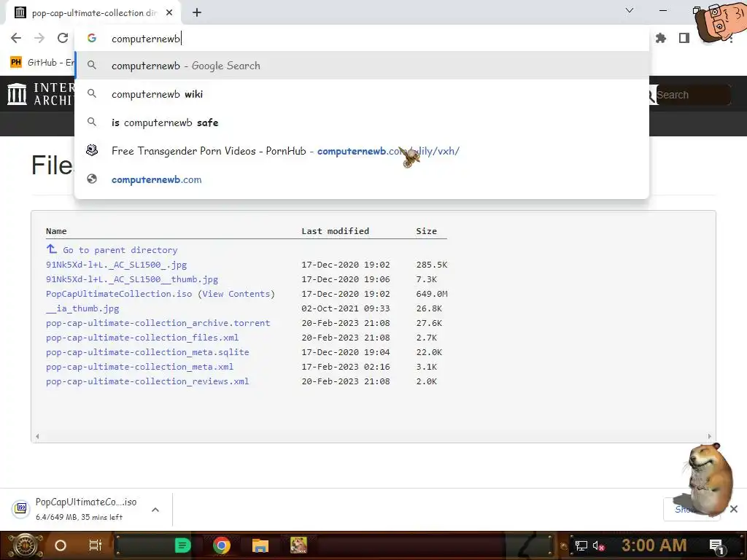Screen dimensions: 747x560
Task: Expand the tab search chevron
Action: pyautogui.click(x=630, y=10)
